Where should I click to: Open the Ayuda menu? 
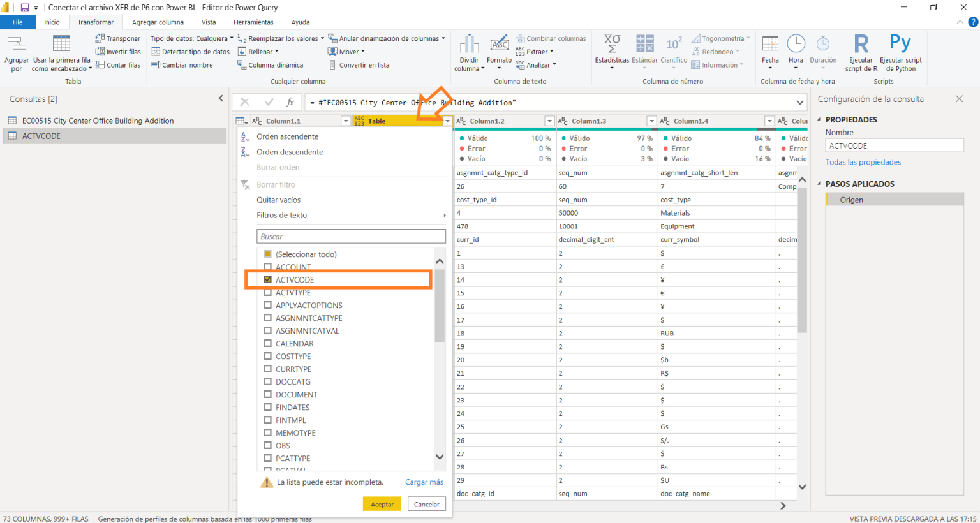(x=300, y=21)
